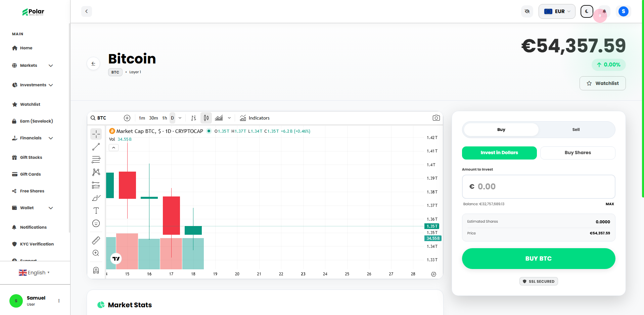
Task: Choose Invest in Dollars option
Action: coord(499,153)
